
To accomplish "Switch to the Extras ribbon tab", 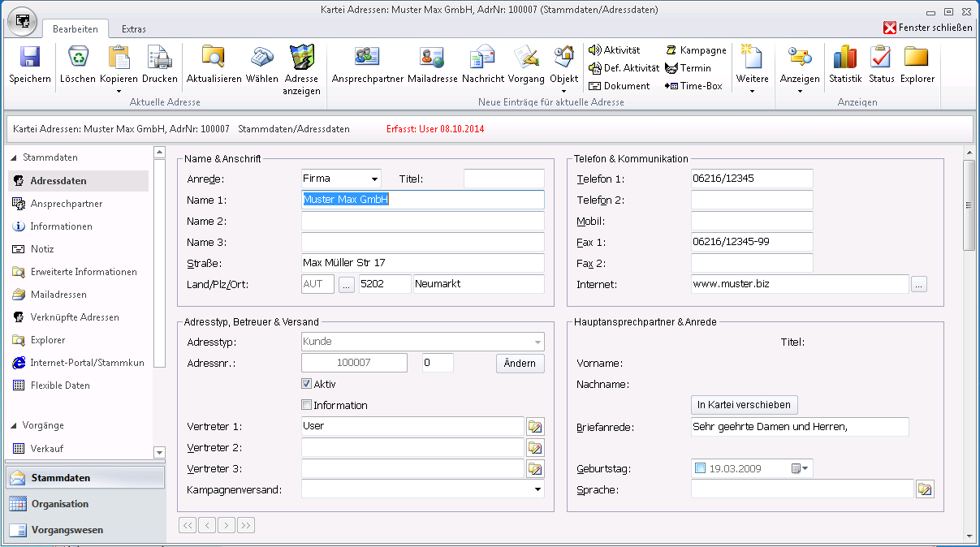I will [134, 29].
